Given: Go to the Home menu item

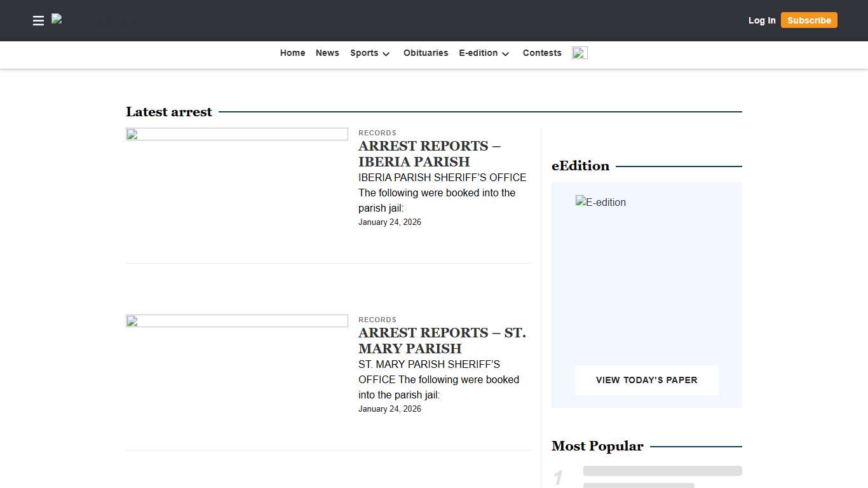Looking at the screenshot, I should click(x=292, y=53).
